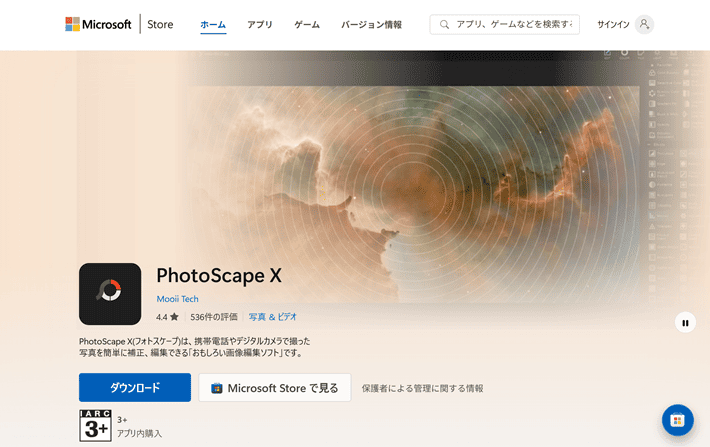
Task: Open the アプリ tab
Action: point(260,24)
